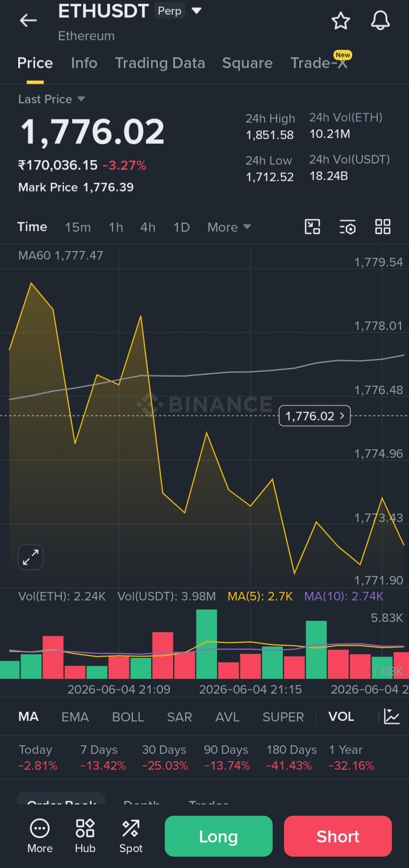Viewport: 409px width, 868px height.
Task: Open the Trading Data tab
Action: point(160,63)
